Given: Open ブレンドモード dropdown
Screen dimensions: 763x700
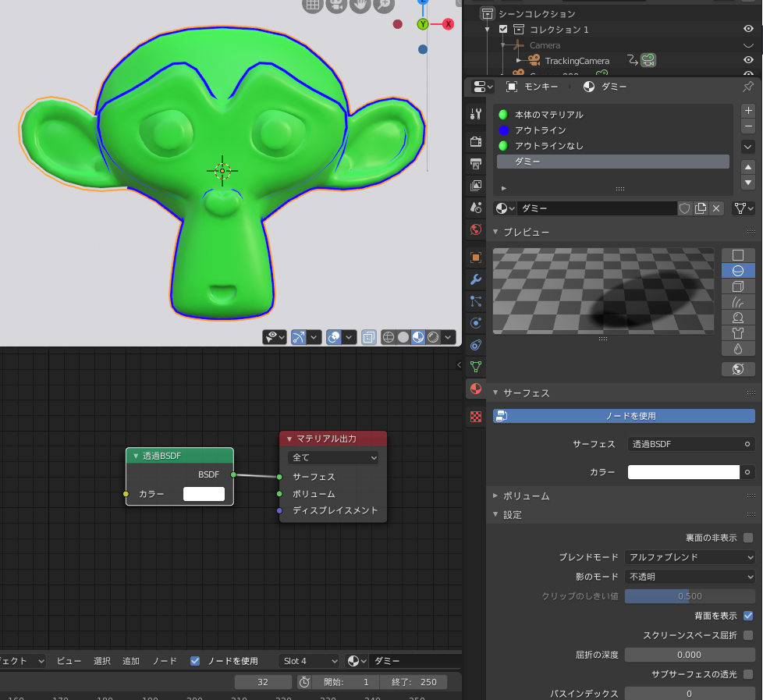Looking at the screenshot, I should point(690,557).
